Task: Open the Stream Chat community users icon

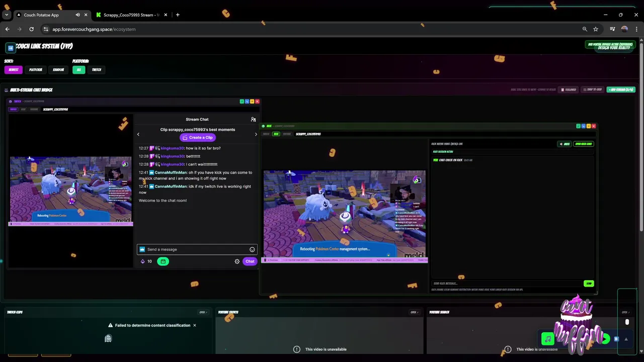Action: tap(253, 120)
